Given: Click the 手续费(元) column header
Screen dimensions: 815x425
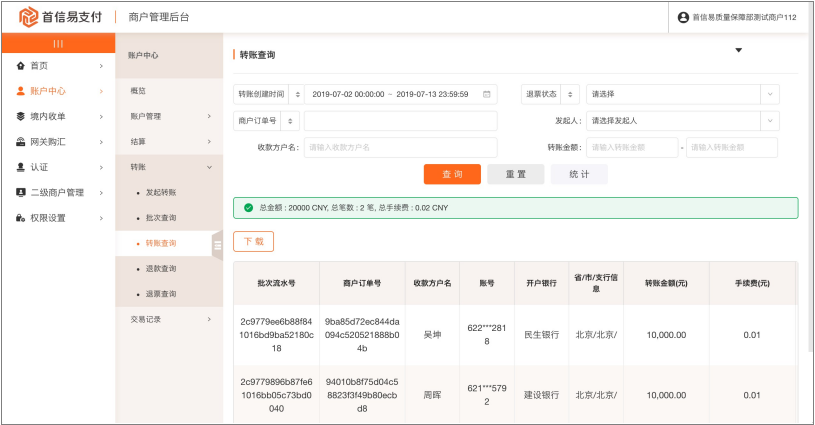Looking at the screenshot, I should tap(752, 283).
